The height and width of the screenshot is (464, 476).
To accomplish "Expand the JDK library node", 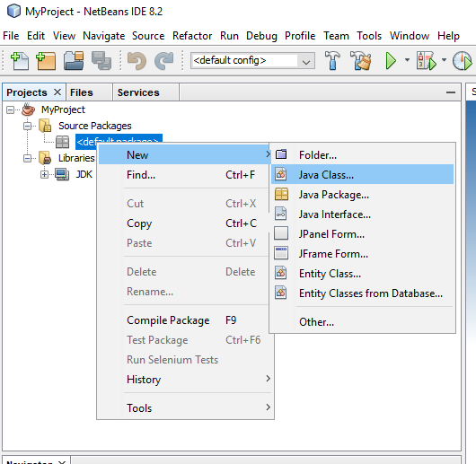I will tap(44, 174).
